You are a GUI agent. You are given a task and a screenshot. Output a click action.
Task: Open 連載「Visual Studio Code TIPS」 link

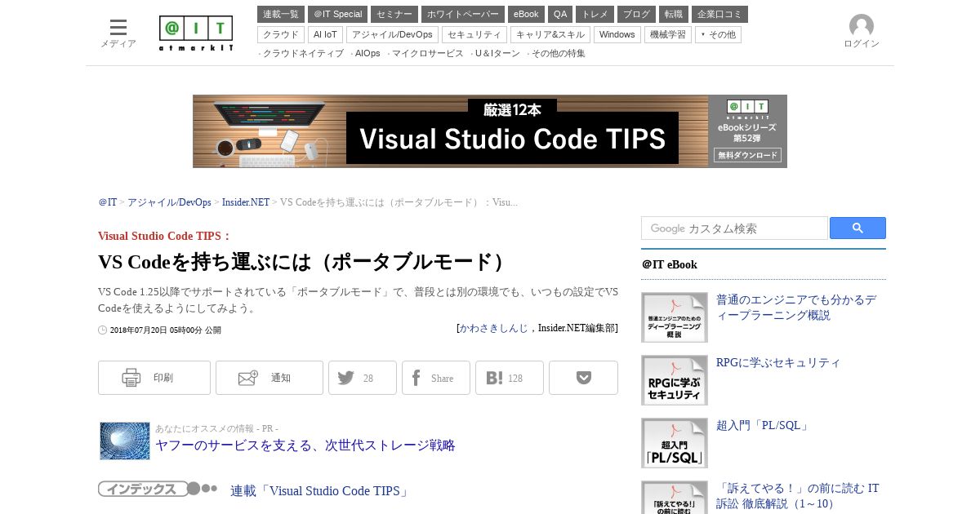point(320,491)
